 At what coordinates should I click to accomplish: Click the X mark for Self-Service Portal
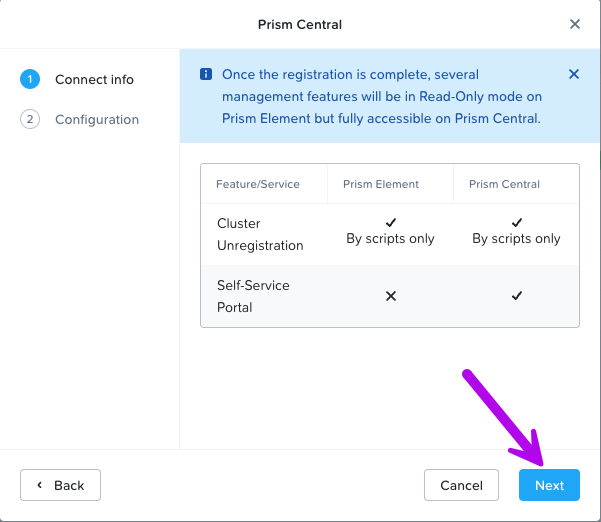click(391, 296)
